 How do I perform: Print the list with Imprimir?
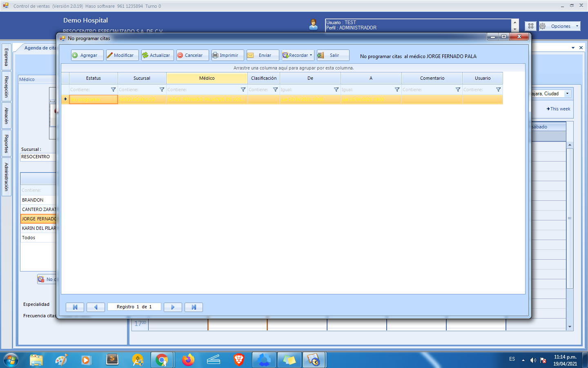[227, 55]
